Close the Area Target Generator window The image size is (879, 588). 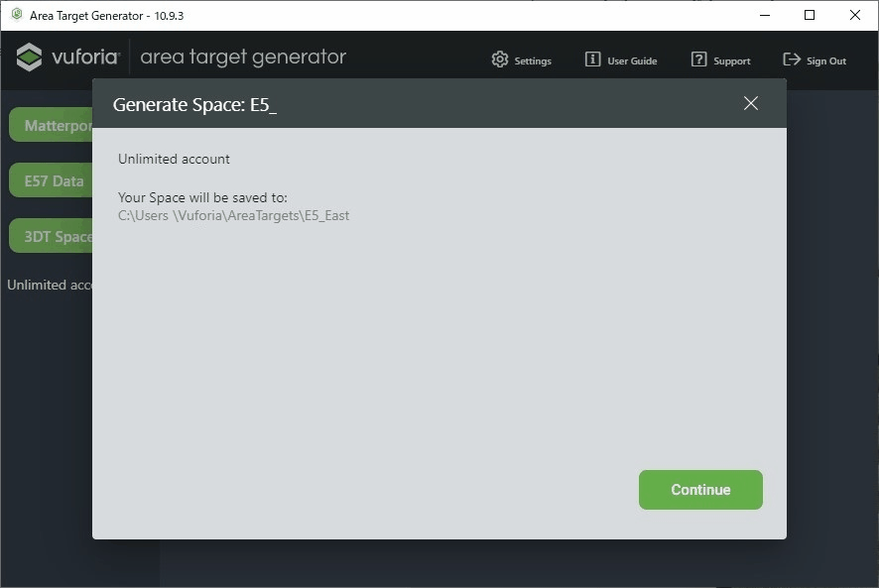(x=855, y=15)
